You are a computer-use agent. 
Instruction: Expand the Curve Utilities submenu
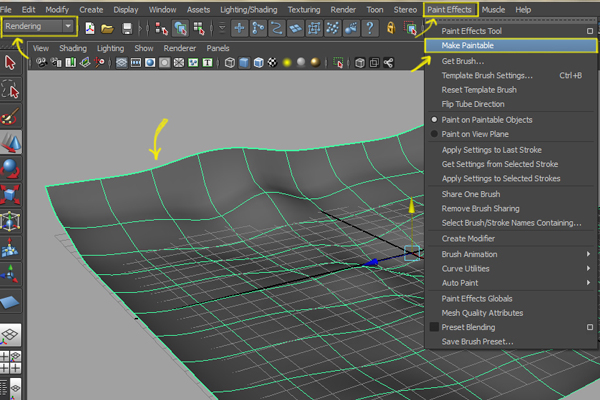point(512,269)
